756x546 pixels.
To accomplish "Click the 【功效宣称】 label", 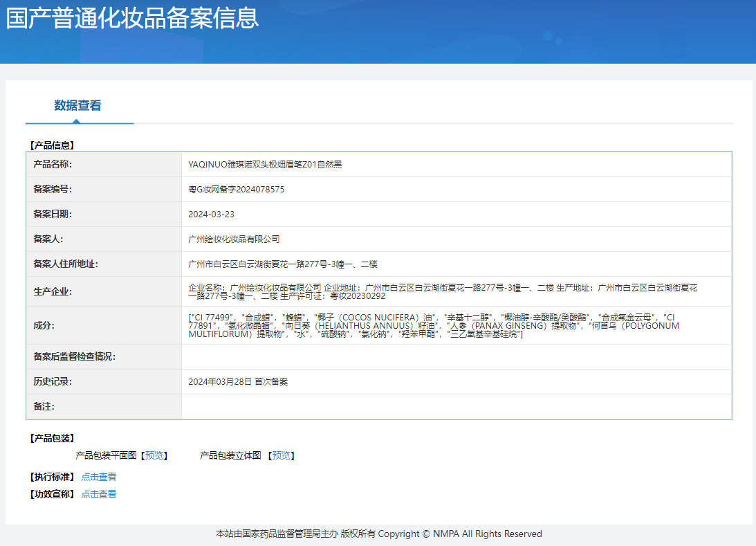I will [x=52, y=494].
